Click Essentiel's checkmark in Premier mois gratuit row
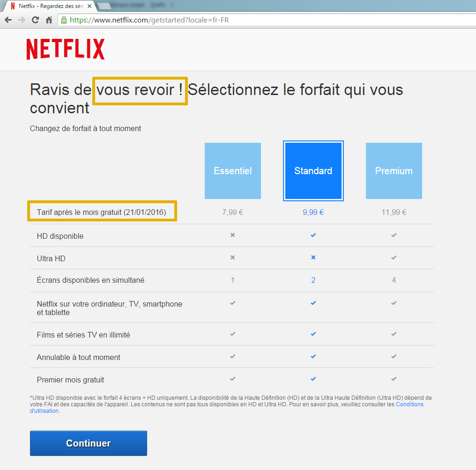Image resolution: width=476 pixels, height=470 pixels. 232,379
